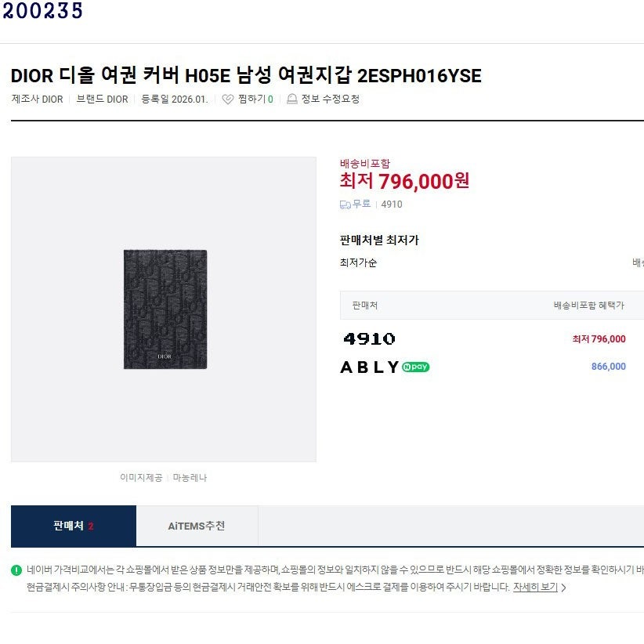Click the 200235 logo at the top
The image size is (644, 644).
tap(42, 11)
